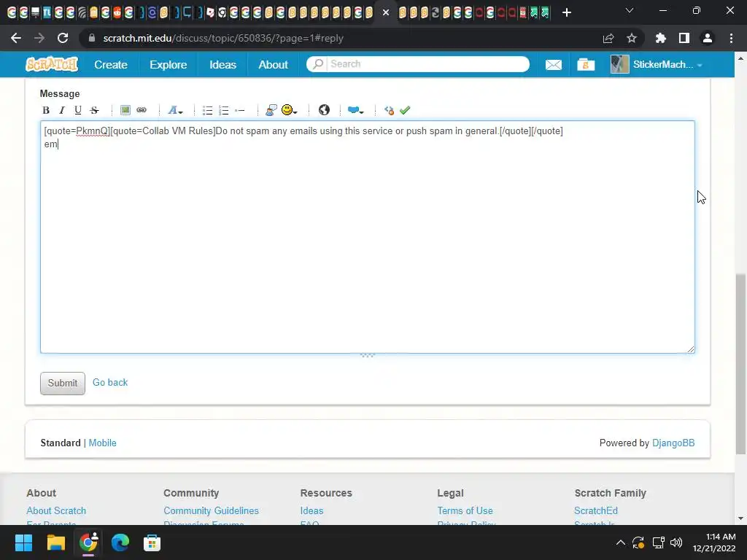Screen dimensions: 747x560
Task: Open the Scratchblocks dropdown
Action: (x=355, y=110)
